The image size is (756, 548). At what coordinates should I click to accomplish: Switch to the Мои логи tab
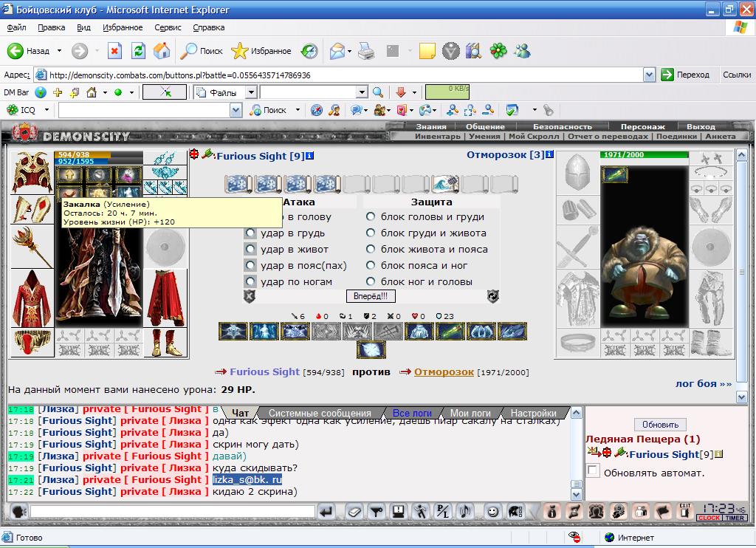tap(470, 413)
